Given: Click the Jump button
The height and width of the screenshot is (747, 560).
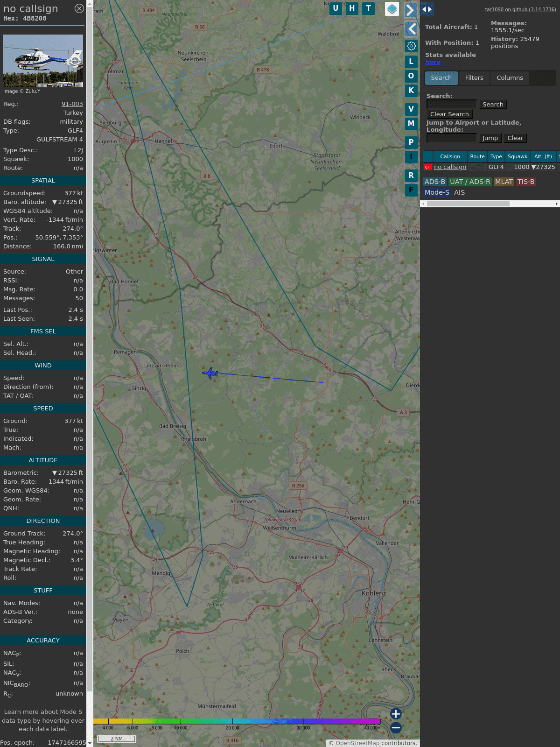Looking at the screenshot, I should point(490,138).
